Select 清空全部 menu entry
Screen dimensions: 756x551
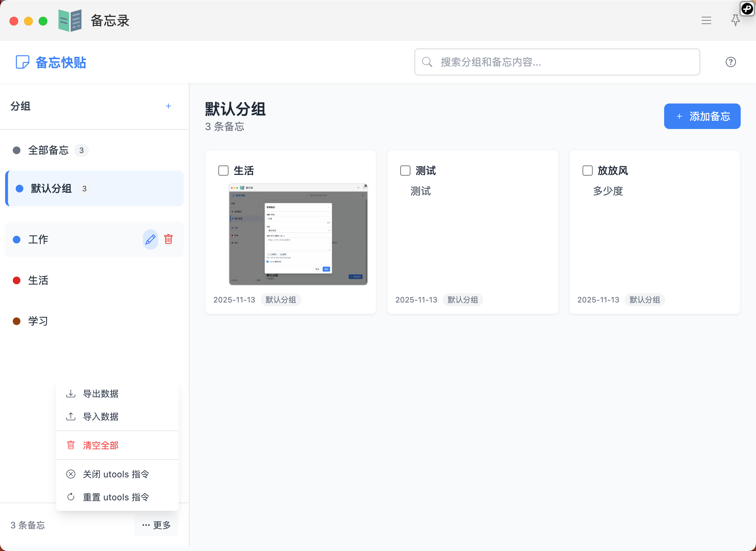101,445
